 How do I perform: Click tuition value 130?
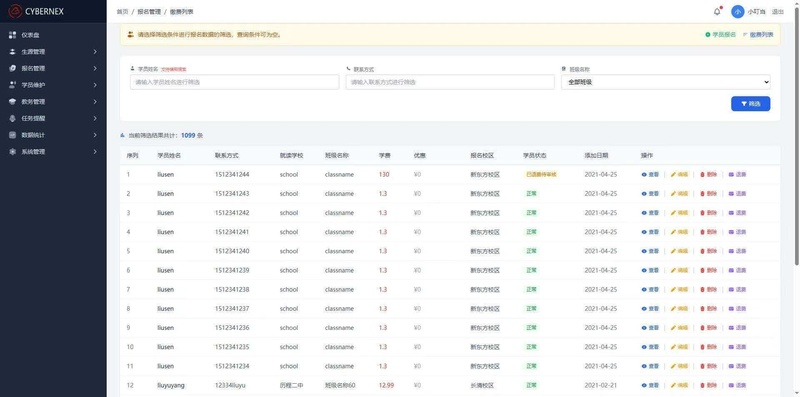[384, 175]
